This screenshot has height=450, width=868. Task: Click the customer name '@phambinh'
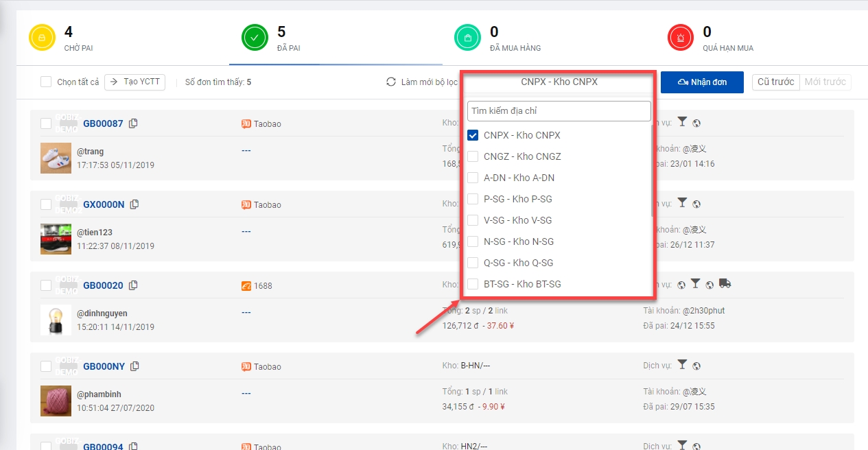(x=97, y=394)
